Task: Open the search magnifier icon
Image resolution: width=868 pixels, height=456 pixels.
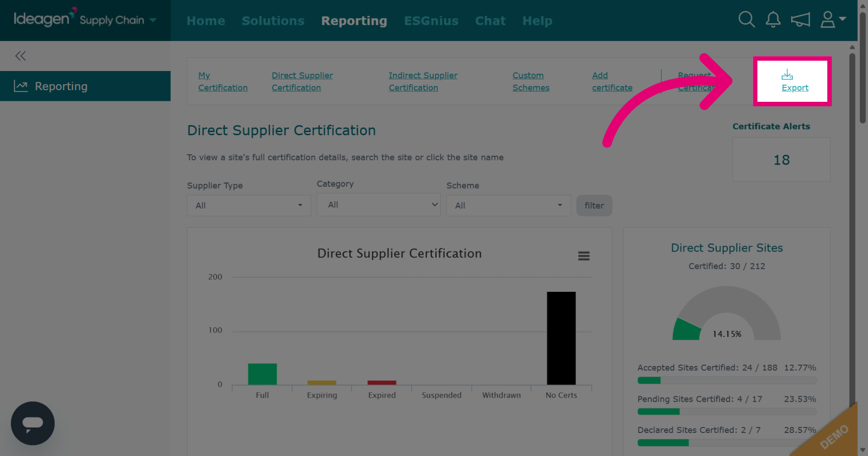Action: [x=746, y=19]
